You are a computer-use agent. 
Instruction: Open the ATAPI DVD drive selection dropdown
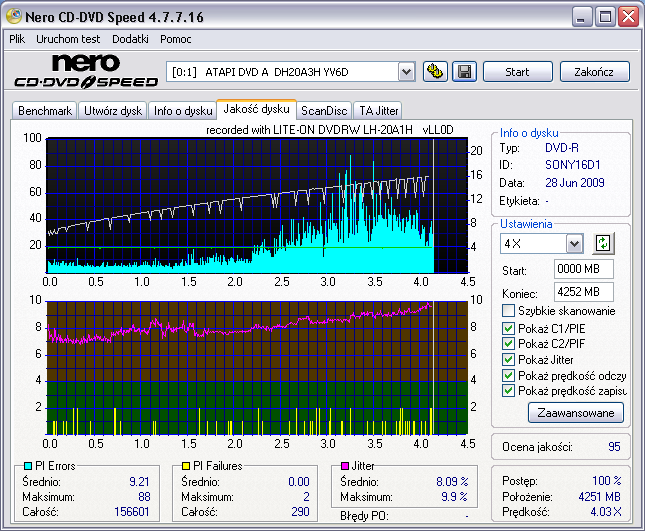coord(406,71)
